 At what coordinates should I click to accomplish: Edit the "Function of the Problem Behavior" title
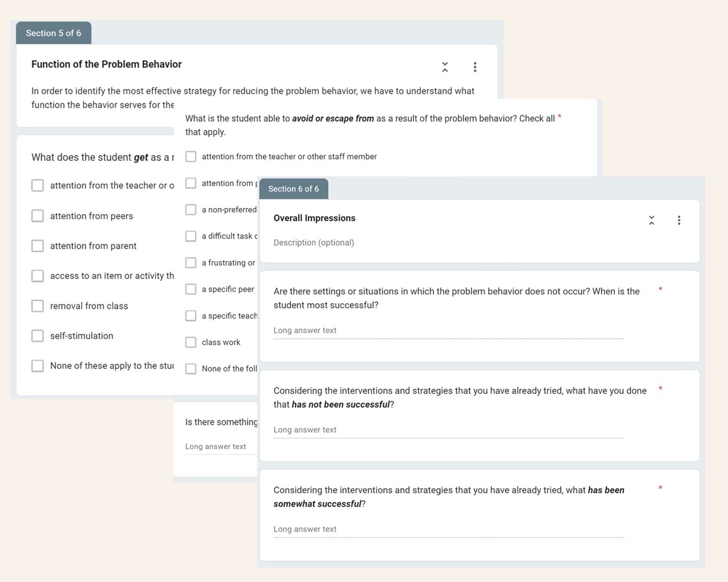106,64
